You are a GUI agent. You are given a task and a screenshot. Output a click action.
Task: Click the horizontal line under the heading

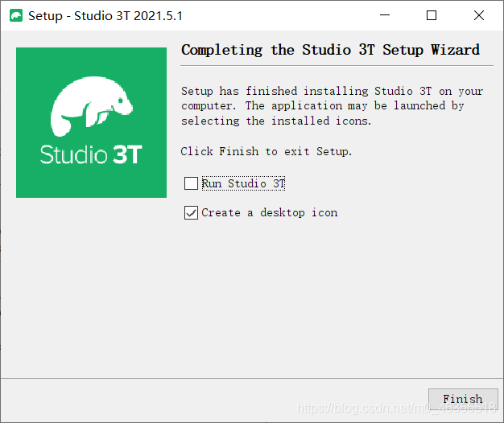(337, 66)
